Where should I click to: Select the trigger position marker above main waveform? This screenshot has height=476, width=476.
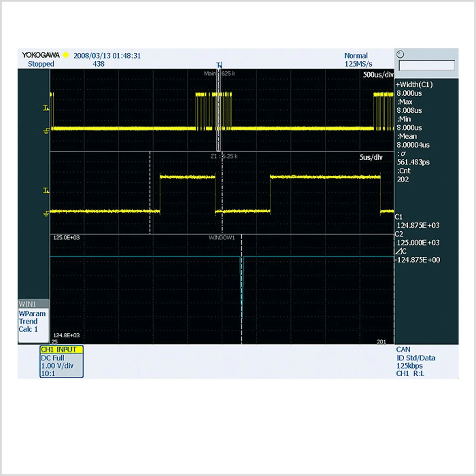[219, 65]
